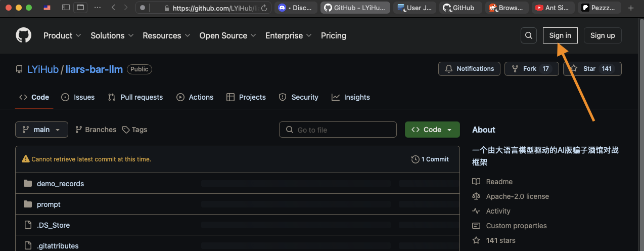
Task: Expand the Product menu
Action: pos(62,35)
